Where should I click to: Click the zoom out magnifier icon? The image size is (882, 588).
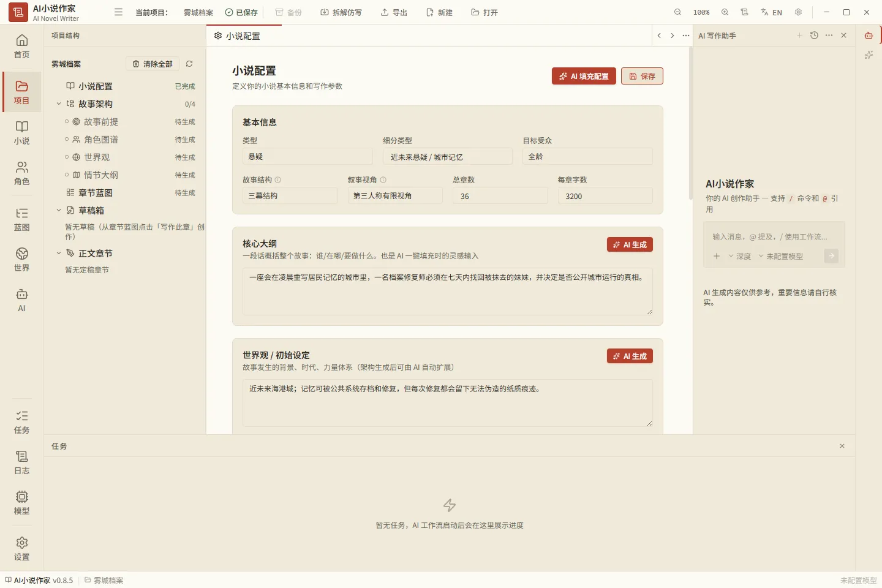point(677,12)
